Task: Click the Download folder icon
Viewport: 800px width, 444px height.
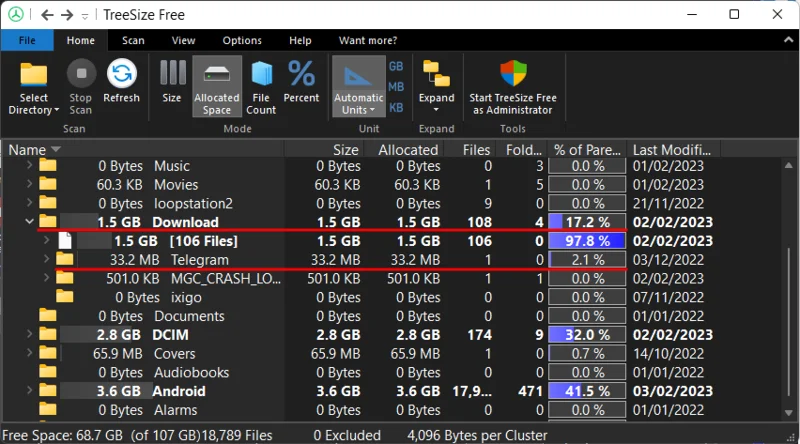Action: point(48,221)
